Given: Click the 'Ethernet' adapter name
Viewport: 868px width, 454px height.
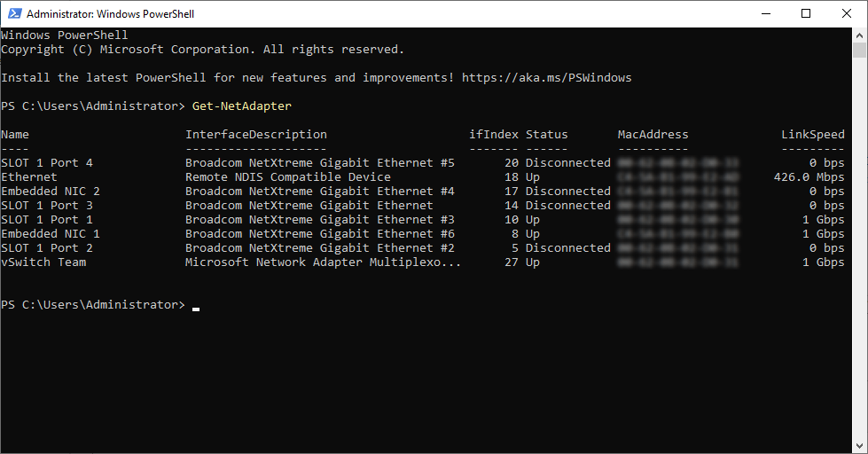Looking at the screenshot, I should tap(28, 176).
